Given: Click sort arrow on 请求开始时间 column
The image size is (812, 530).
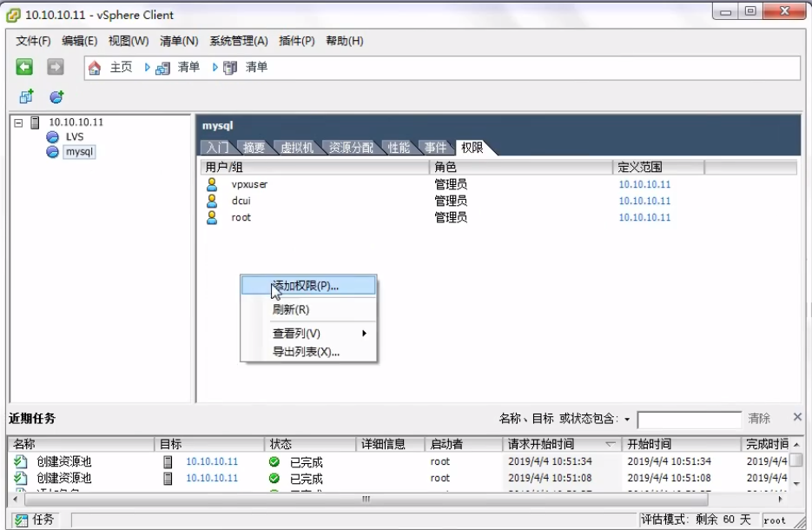Looking at the screenshot, I should coord(610,444).
